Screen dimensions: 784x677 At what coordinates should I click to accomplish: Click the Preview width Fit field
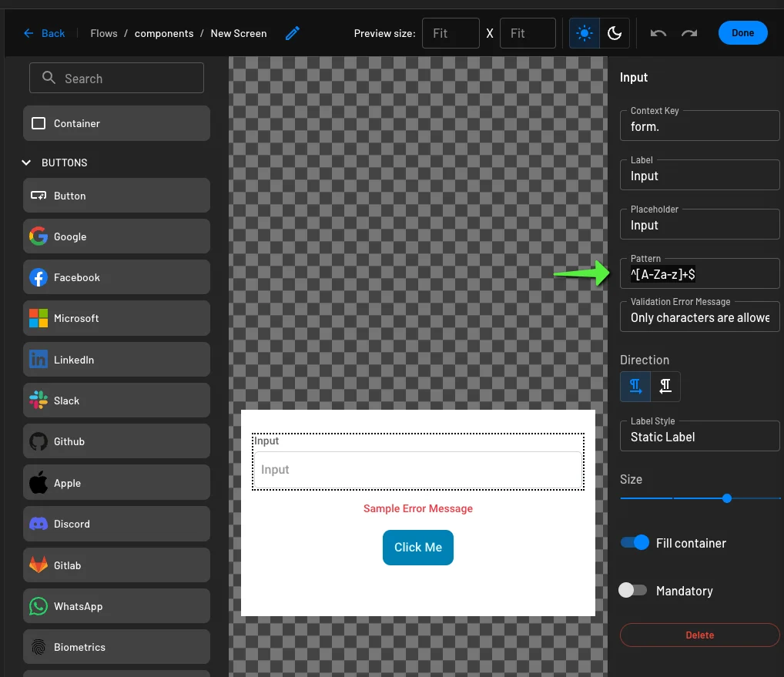451,33
